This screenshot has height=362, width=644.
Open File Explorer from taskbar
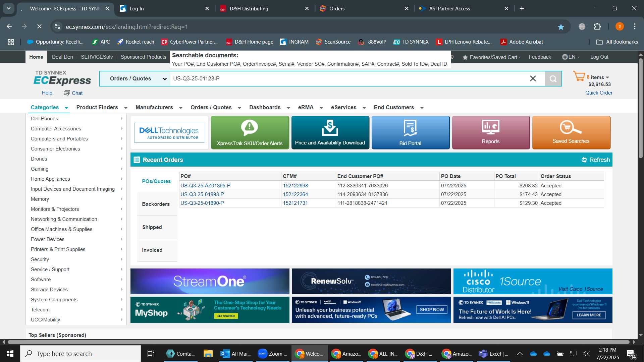click(x=208, y=354)
